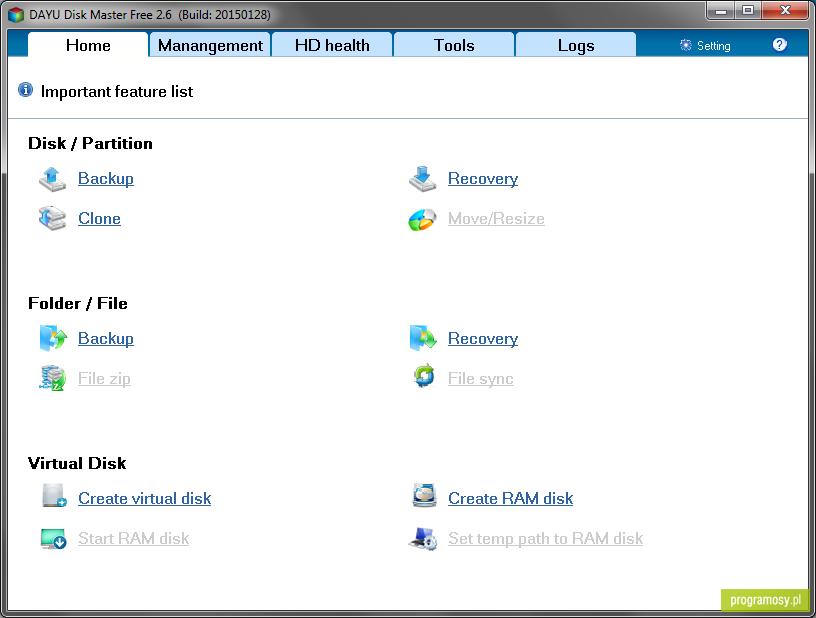Screen dimensions: 816x618
Task: Close the DAYU Disk Master window
Action: 785,11
